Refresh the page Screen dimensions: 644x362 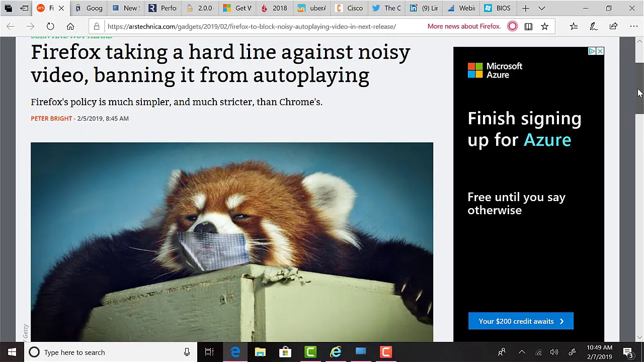point(50,26)
